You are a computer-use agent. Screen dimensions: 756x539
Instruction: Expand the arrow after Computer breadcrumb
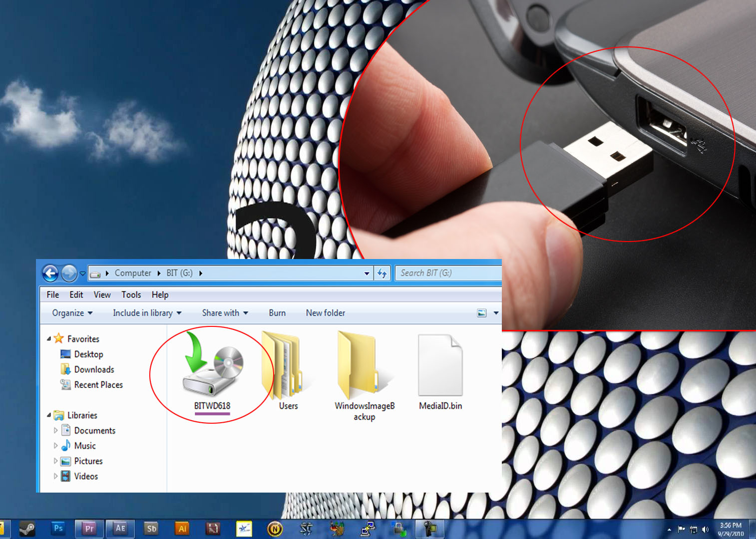[159, 273]
